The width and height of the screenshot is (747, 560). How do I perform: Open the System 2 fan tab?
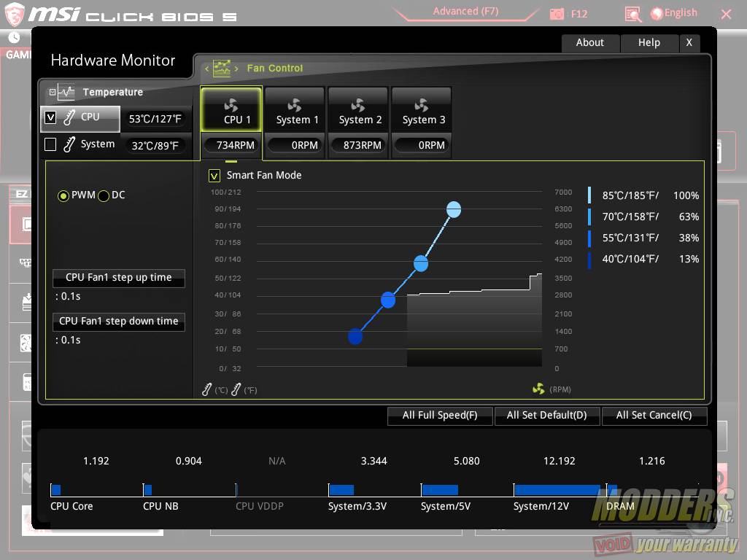click(x=358, y=109)
